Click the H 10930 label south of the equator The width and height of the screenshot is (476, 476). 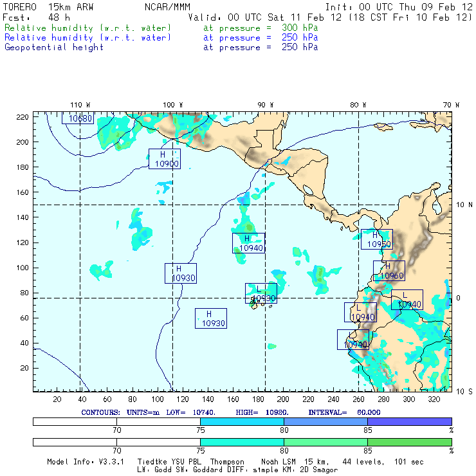(210, 318)
